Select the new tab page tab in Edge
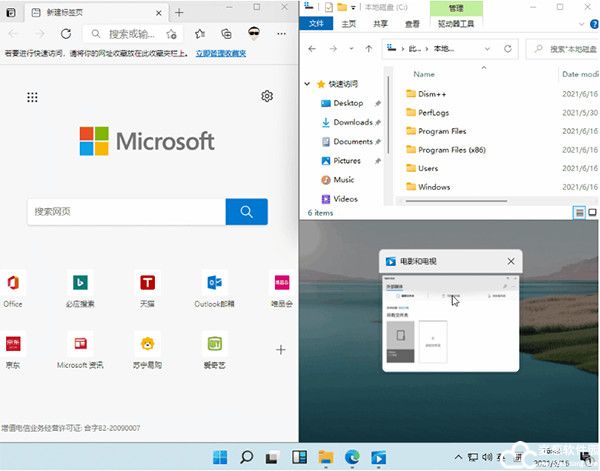 pos(96,13)
